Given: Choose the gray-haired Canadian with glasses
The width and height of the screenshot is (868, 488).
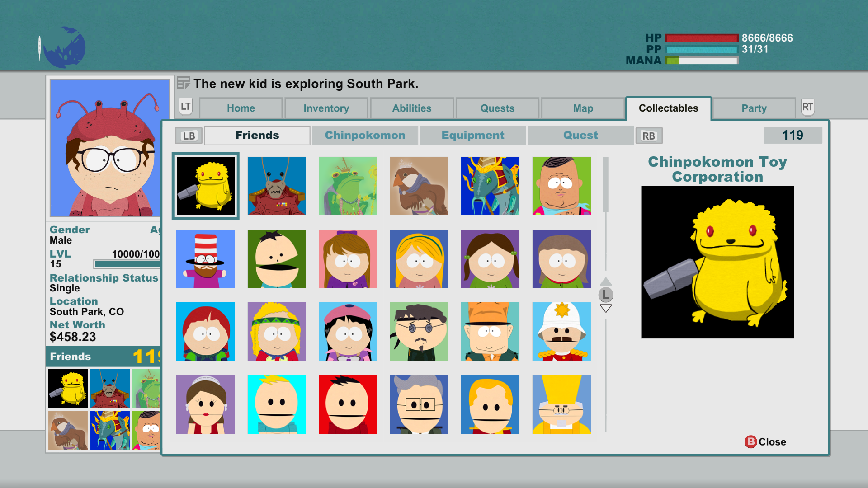Looking at the screenshot, I should coord(419,404).
